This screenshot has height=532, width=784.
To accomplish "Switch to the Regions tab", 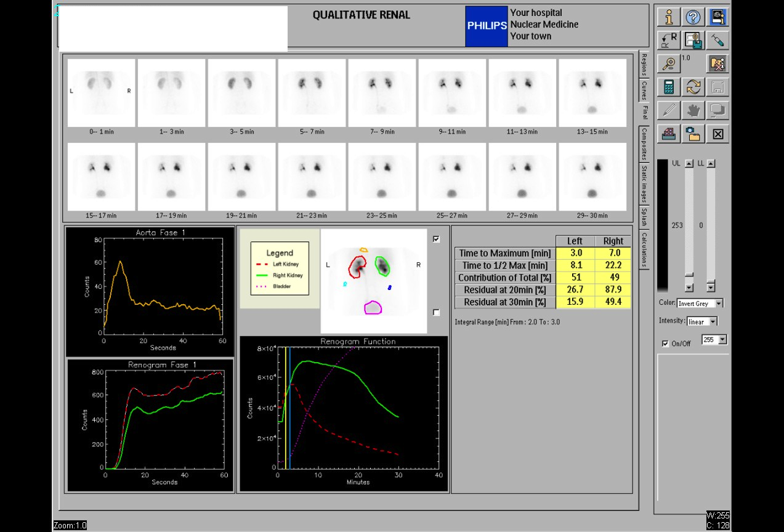I will (644, 64).
